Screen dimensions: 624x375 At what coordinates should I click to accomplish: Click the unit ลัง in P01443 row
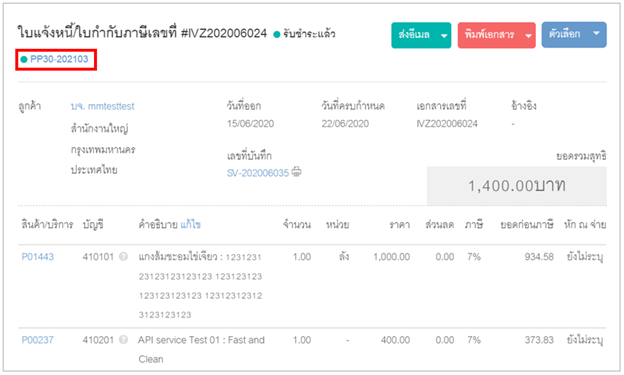(x=344, y=256)
